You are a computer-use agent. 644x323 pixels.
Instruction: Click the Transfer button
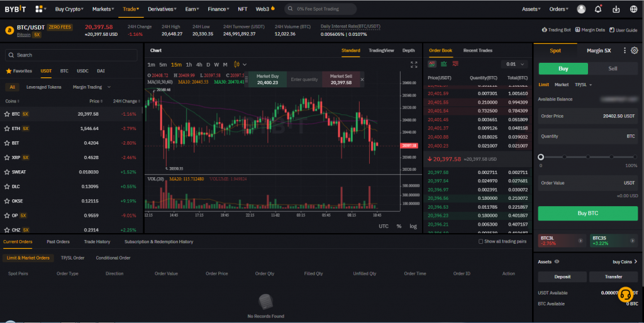(613, 277)
